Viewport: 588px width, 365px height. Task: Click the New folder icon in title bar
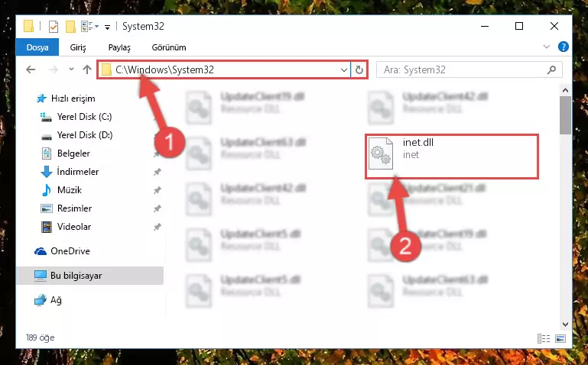coord(70,27)
